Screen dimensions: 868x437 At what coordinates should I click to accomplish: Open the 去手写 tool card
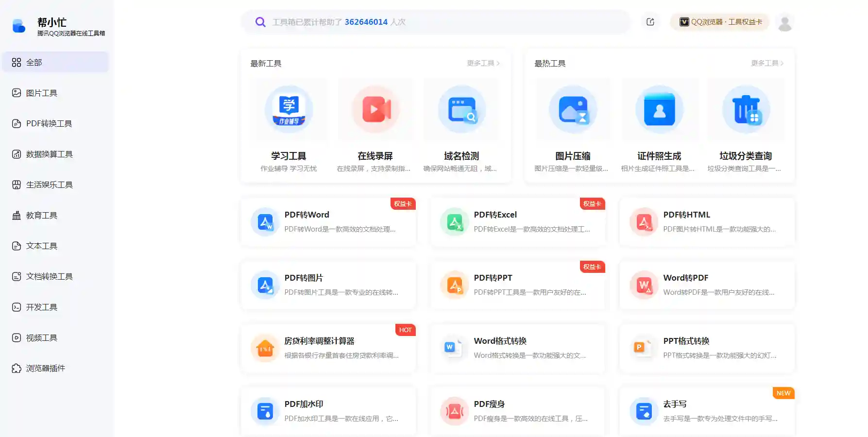point(707,411)
